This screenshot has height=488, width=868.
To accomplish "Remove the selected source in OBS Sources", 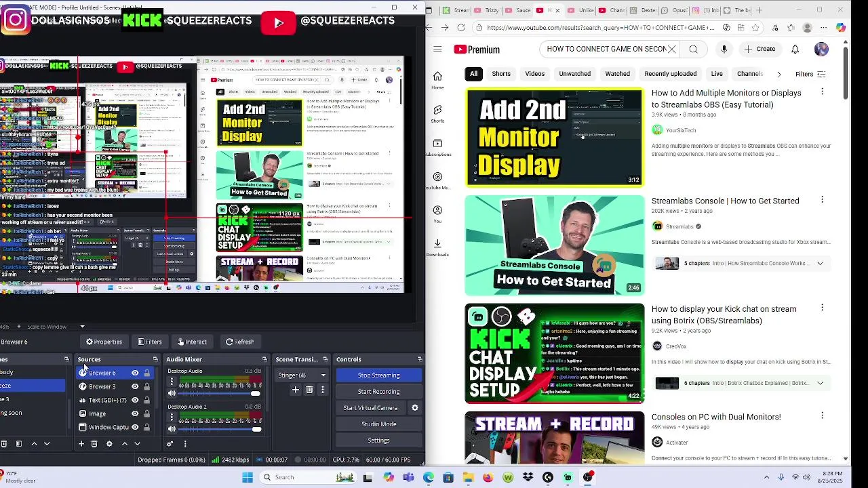I will (94, 444).
